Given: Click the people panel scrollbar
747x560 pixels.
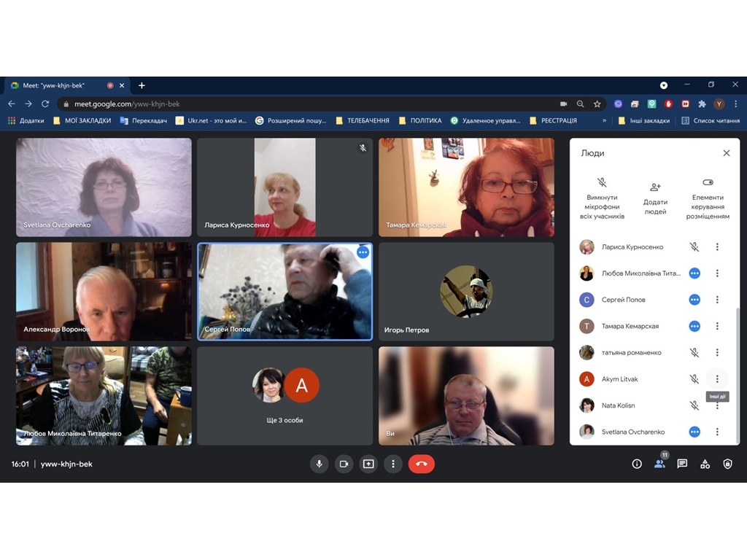Looking at the screenshot, I should pyautogui.click(x=738, y=375).
